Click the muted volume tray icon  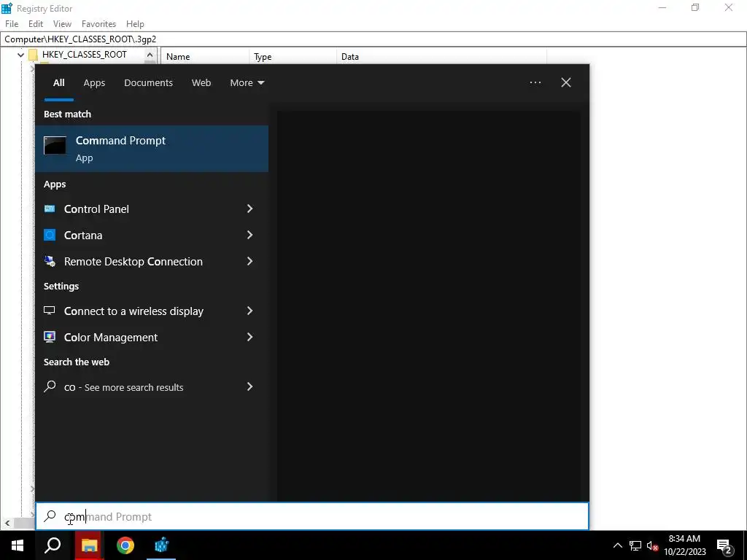click(652, 545)
